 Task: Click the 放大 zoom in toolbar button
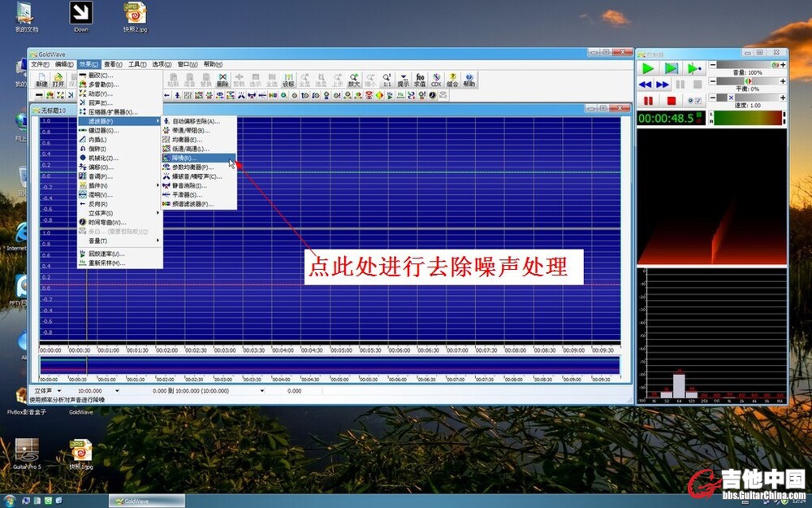[354, 80]
